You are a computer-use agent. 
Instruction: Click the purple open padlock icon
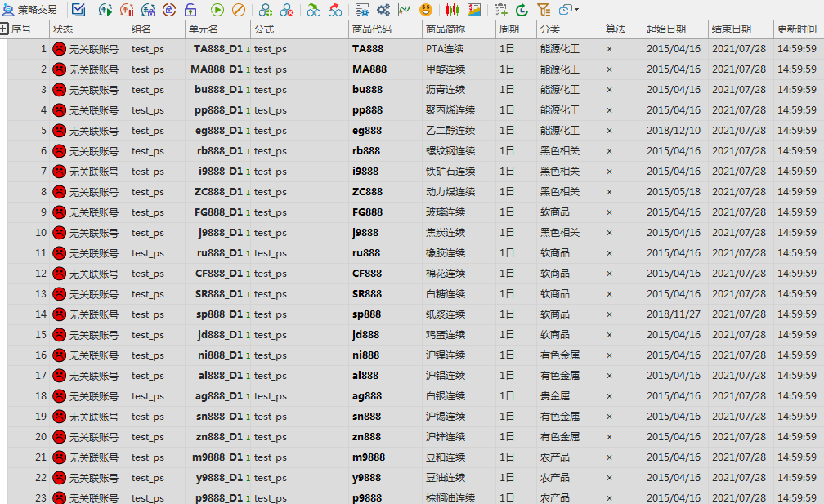(190, 10)
